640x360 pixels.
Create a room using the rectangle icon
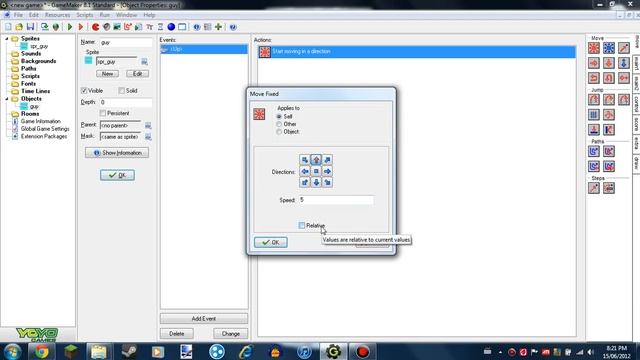click(182, 27)
